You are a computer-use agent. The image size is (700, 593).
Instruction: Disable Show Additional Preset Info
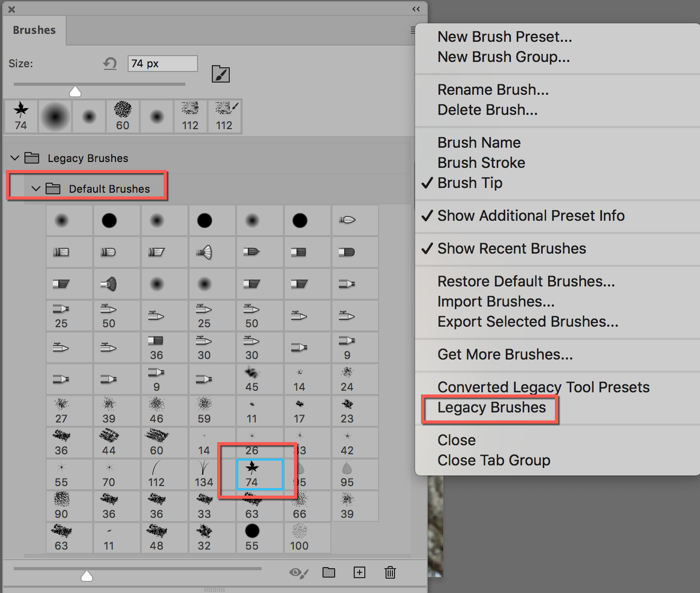(531, 215)
